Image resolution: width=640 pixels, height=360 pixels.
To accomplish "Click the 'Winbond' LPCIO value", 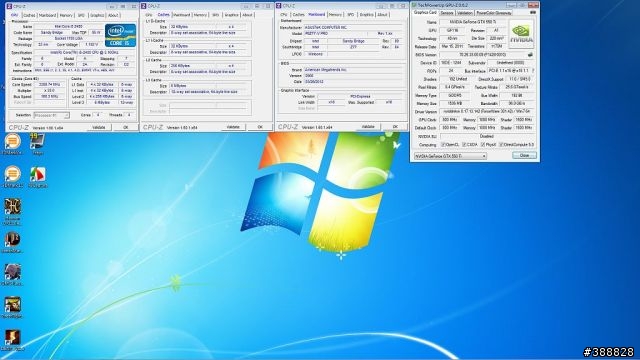I will (315, 54).
